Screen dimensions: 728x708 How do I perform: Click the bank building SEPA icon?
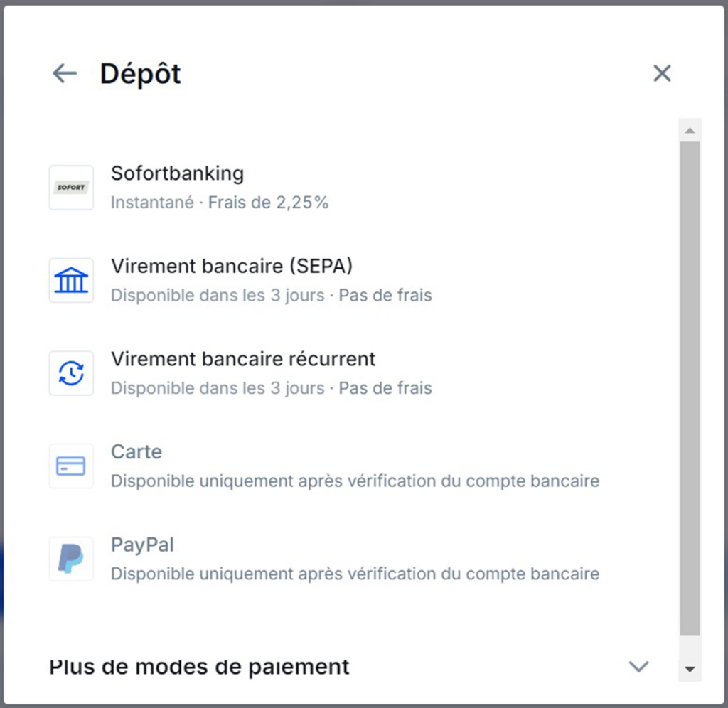point(71,280)
